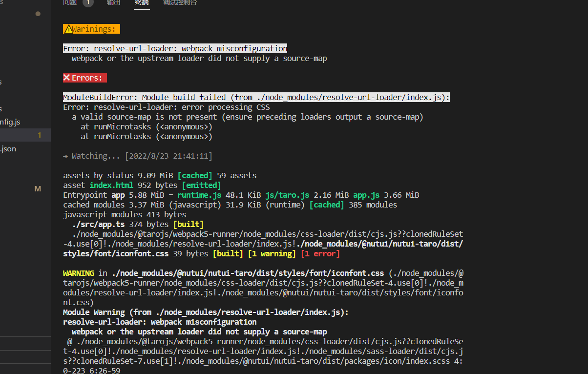The width and height of the screenshot is (588, 374).
Task: Click the green js/taro.js filename
Action: coord(287,195)
